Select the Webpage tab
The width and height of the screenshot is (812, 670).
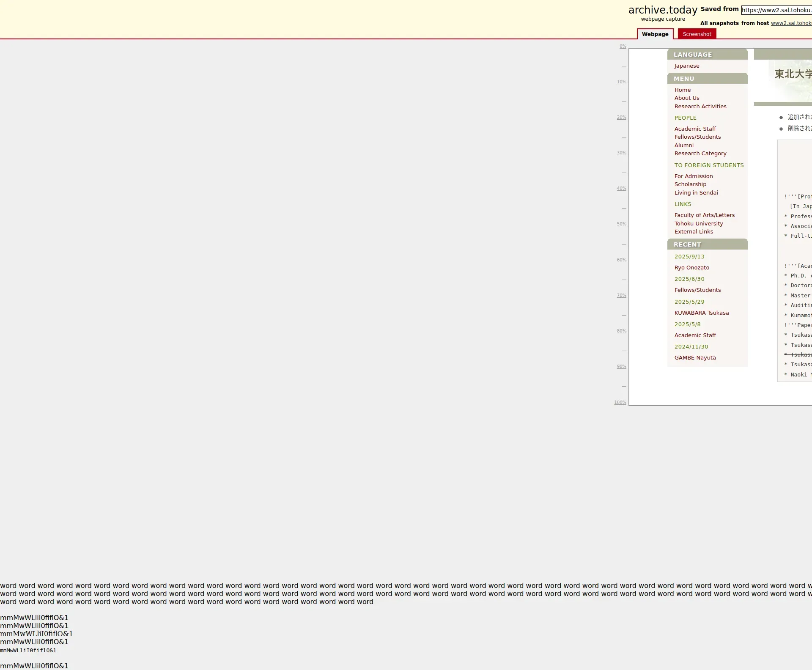click(x=655, y=34)
